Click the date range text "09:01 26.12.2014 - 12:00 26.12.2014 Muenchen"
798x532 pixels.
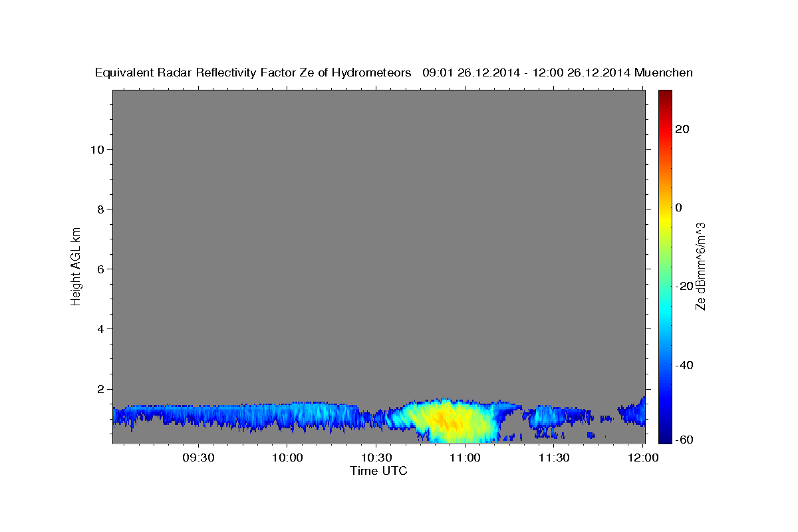pyautogui.click(x=558, y=72)
